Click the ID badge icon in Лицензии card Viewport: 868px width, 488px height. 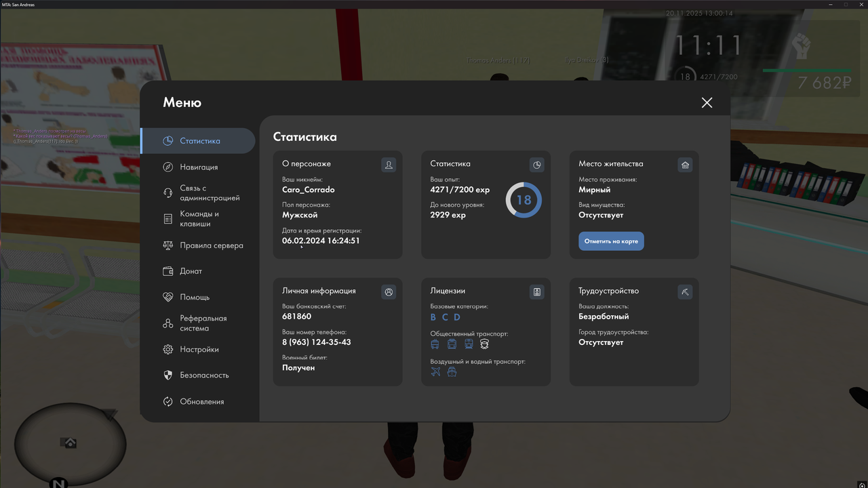click(536, 291)
